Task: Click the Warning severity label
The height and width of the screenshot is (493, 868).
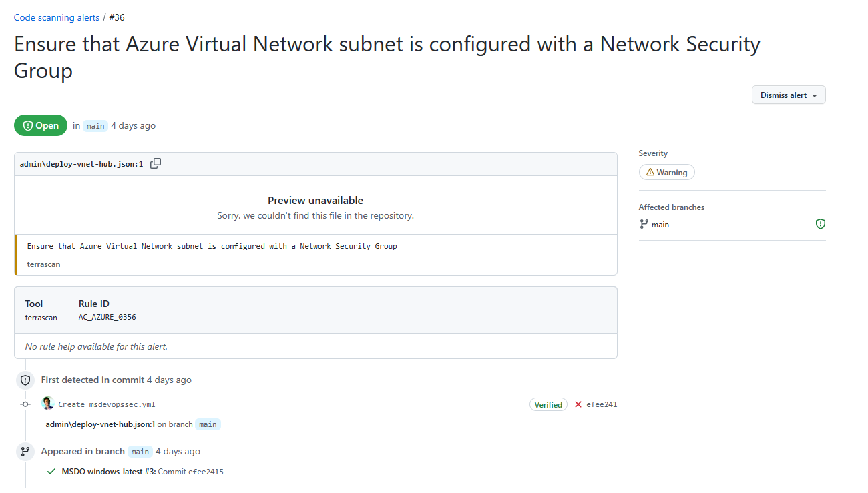Action: (666, 172)
